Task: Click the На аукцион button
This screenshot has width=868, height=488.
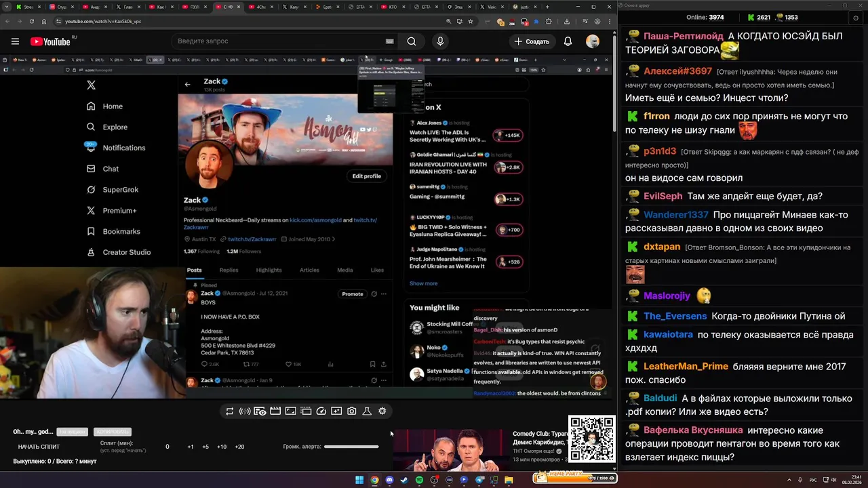Action: (x=72, y=432)
